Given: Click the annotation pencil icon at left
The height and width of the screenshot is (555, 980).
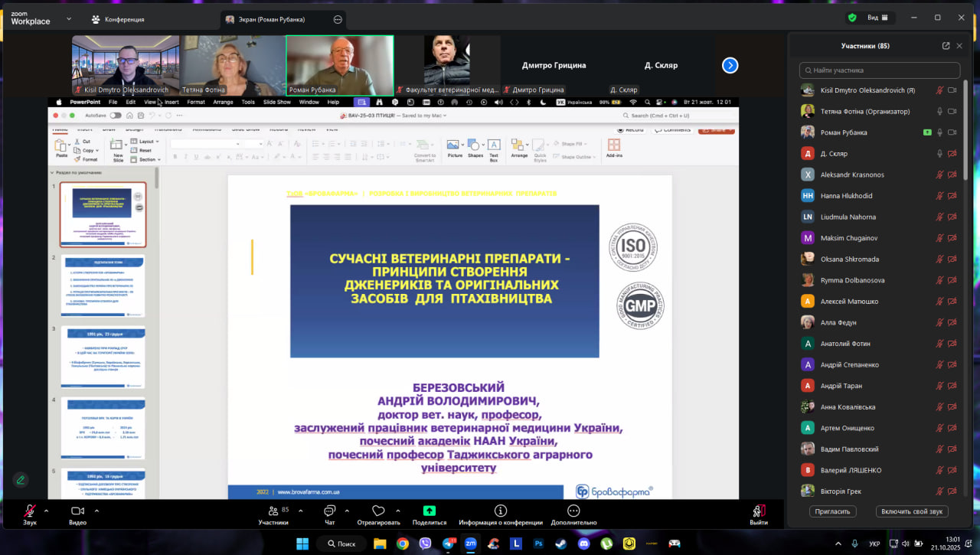Looking at the screenshot, I should (21, 480).
